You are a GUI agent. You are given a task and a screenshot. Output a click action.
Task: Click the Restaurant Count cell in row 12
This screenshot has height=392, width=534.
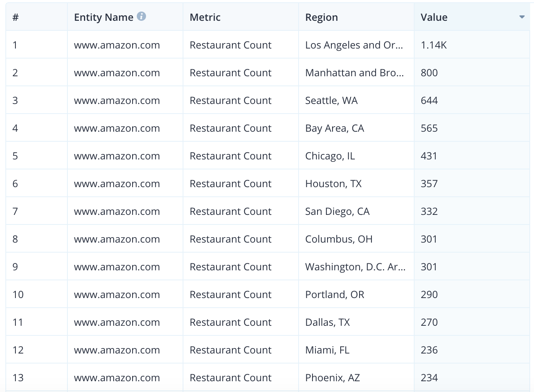point(230,350)
